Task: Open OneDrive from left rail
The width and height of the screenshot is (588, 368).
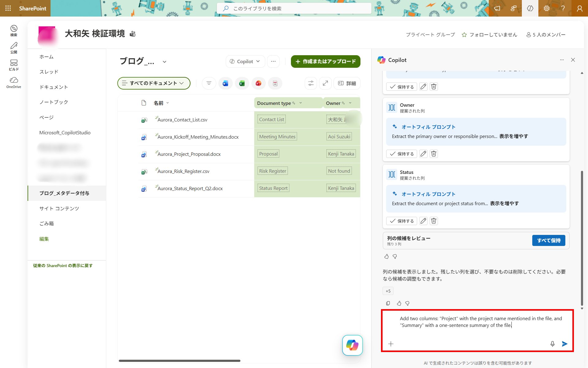Action: pos(14,82)
